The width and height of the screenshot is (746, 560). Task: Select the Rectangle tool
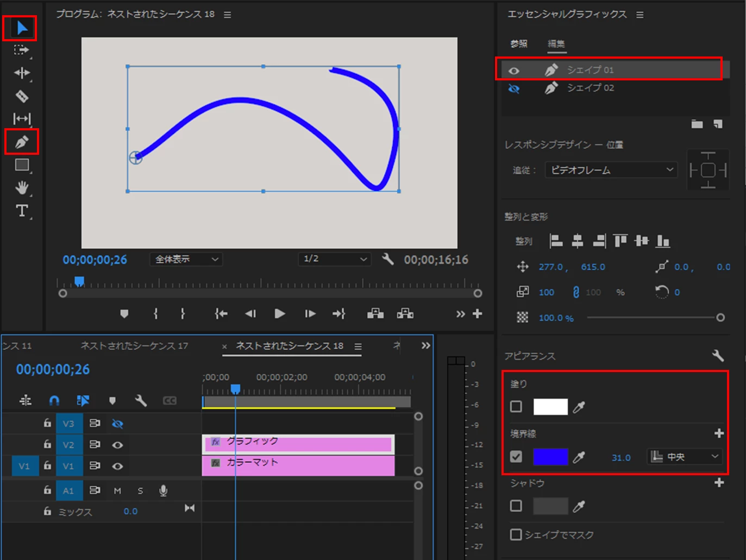22,165
